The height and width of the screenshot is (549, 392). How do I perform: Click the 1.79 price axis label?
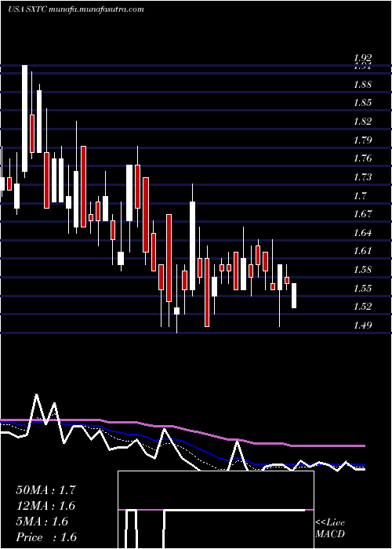point(362,140)
